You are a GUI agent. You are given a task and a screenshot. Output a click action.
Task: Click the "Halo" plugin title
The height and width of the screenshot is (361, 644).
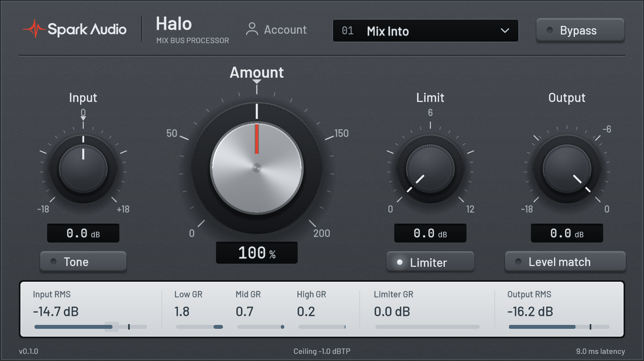click(174, 24)
